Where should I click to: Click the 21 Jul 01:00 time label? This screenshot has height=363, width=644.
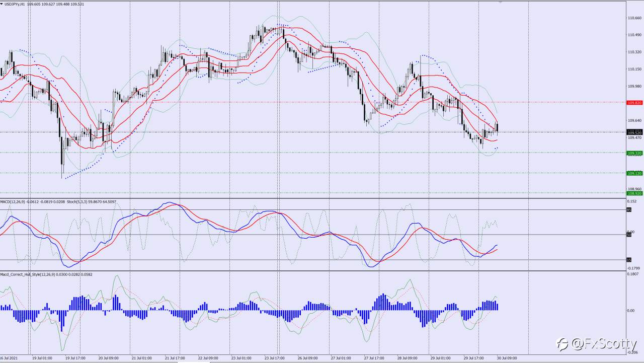[x=141, y=358]
